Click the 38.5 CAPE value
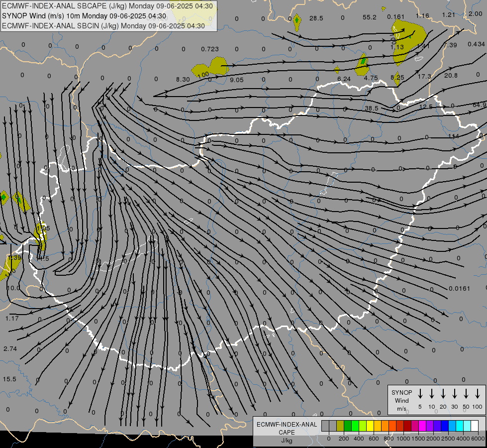The image size is (487, 448). coord(372,108)
